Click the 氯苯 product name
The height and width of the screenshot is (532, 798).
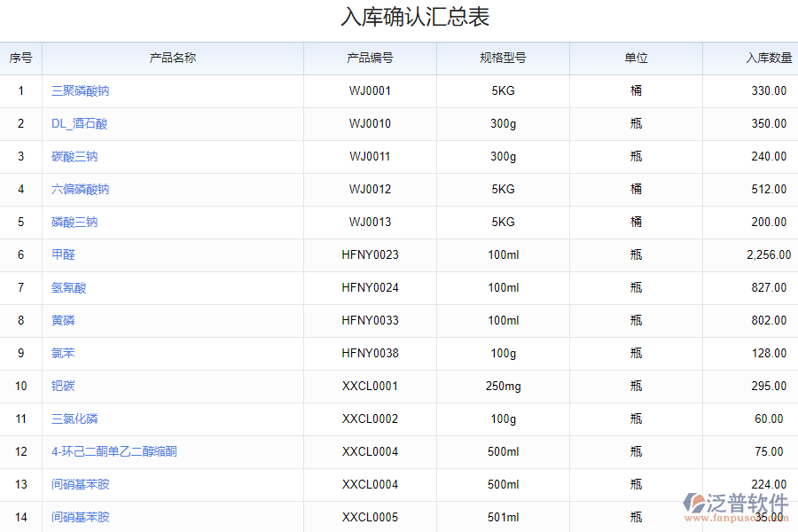pos(63,354)
